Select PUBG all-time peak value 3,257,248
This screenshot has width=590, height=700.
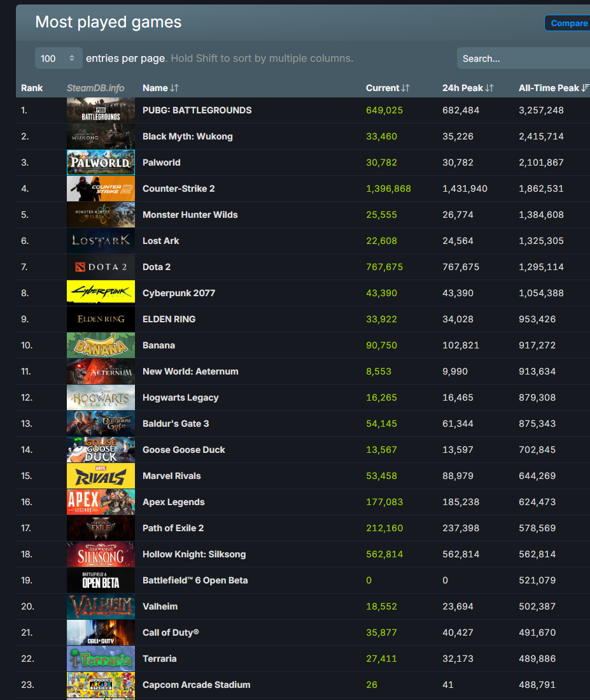click(541, 110)
